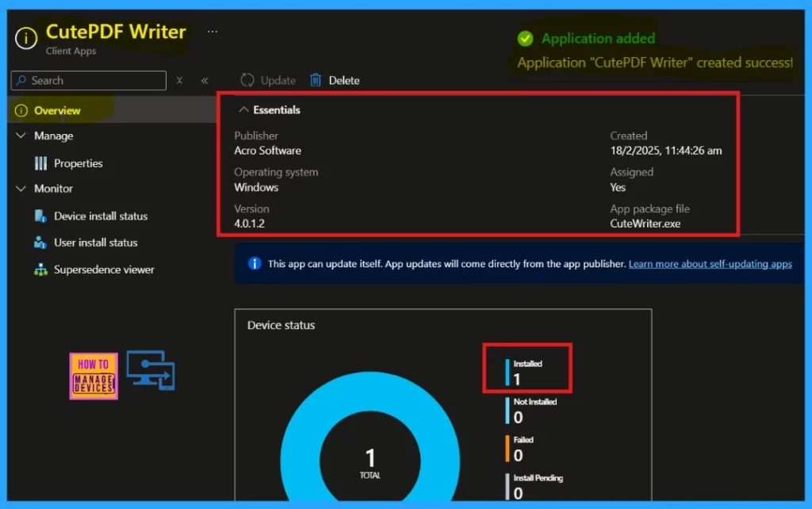The height and width of the screenshot is (509, 812).
Task: Open Learn more about self-updating apps link
Action: click(710, 263)
